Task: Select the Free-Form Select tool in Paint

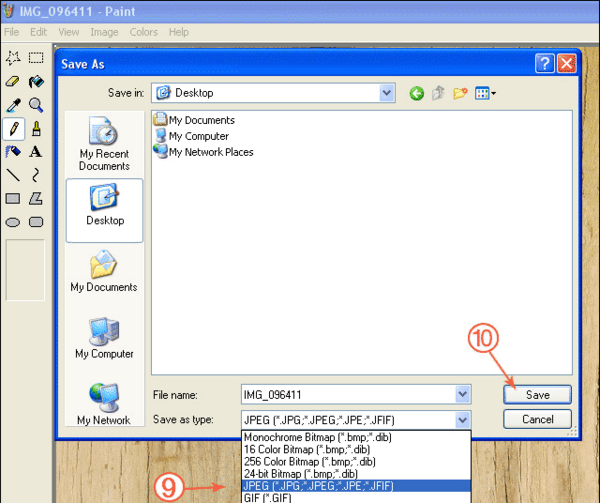Action: 13,58
